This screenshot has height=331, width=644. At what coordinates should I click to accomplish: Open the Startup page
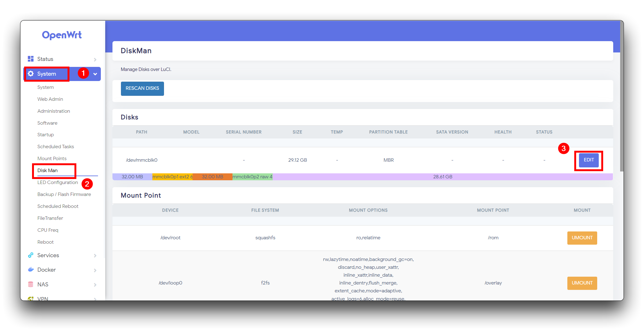click(x=46, y=135)
